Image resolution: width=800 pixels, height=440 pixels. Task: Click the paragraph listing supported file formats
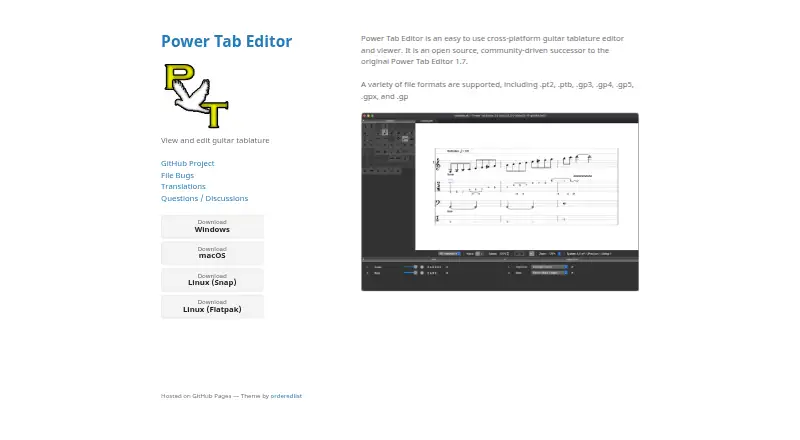tap(497, 90)
